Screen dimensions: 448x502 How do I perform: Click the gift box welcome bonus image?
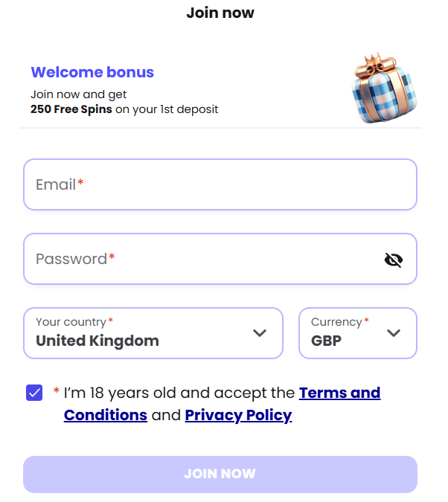382,89
